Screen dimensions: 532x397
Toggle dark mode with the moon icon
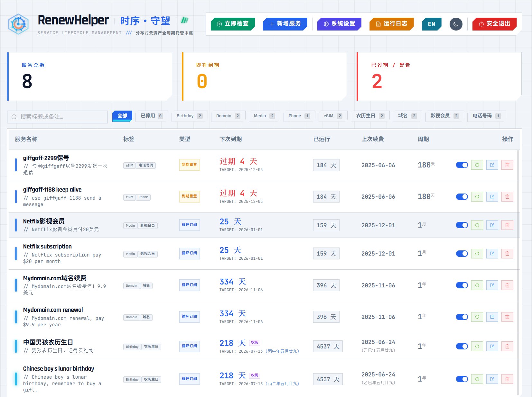pos(455,23)
